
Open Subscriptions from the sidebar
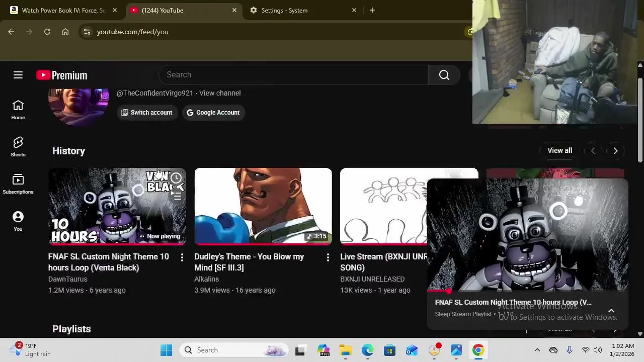(18, 184)
